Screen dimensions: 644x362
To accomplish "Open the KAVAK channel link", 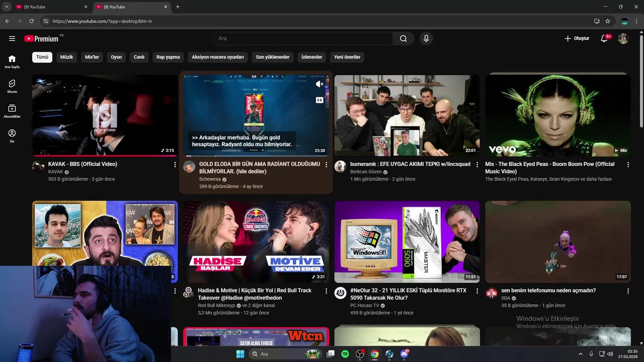I will pos(55,172).
